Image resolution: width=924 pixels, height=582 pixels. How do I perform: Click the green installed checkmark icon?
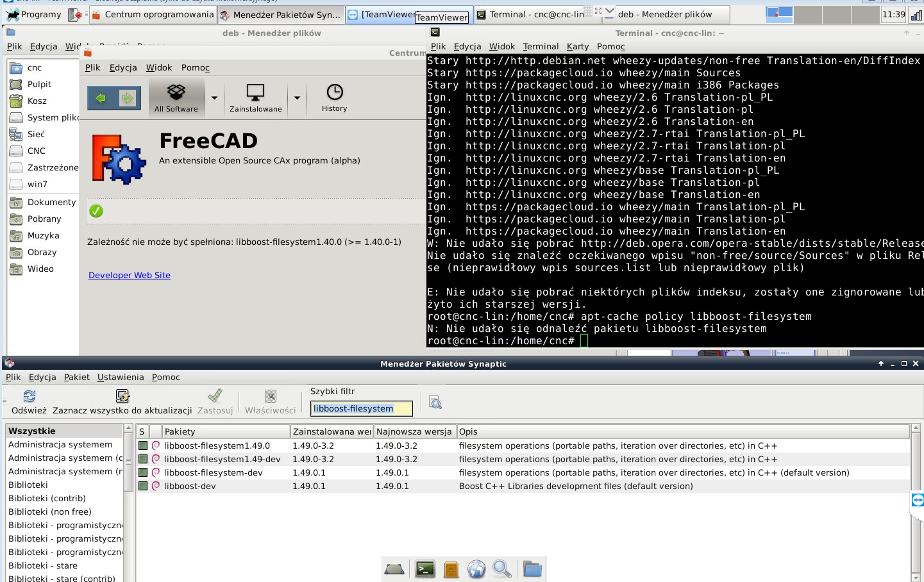pos(96,211)
